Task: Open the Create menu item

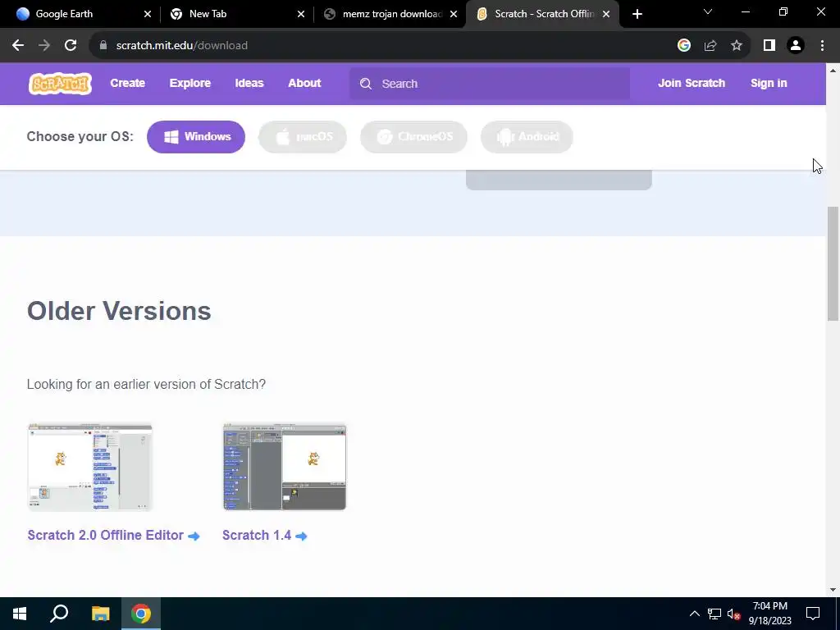Action: tap(127, 84)
